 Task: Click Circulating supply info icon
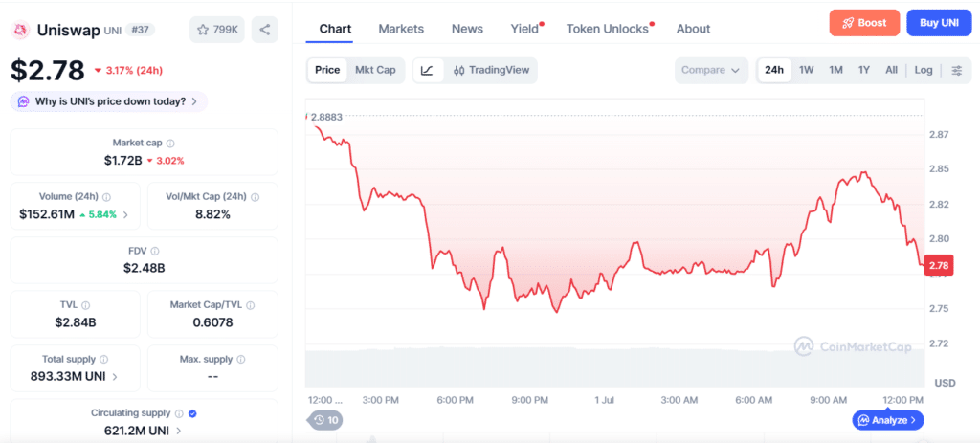point(179,413)
